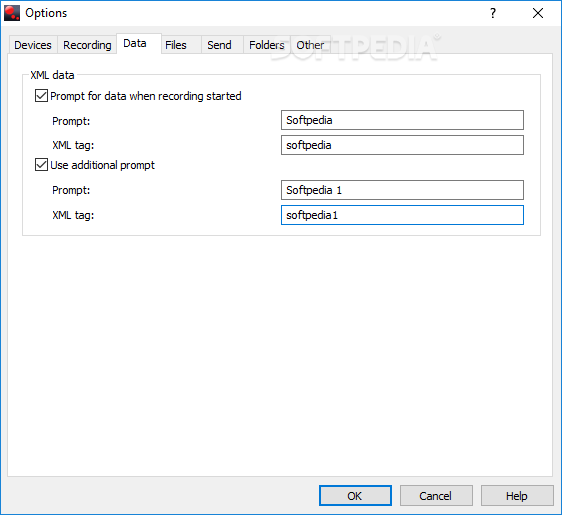Image resolution: width=562 pixels, height=515 pixels.
Task: Select the Data tab
Action: point(139,44)
